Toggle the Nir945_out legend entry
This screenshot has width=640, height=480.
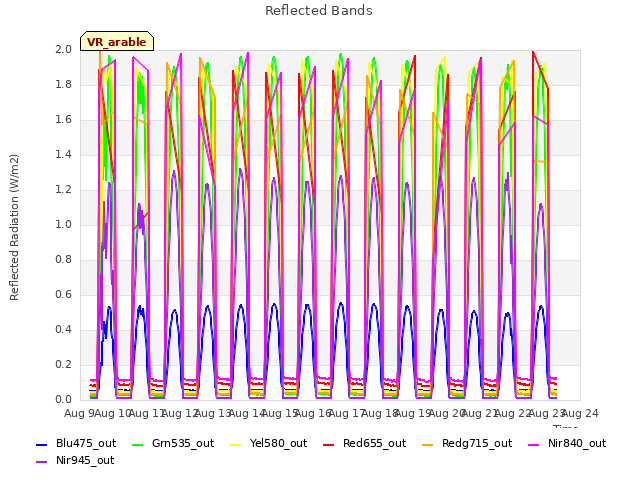click(75, 460)
